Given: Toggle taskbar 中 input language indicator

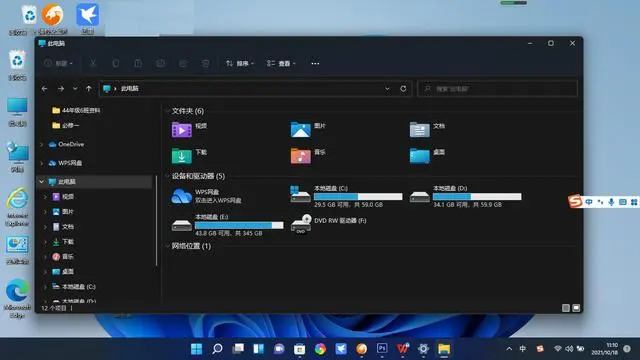Looking at the screenshot, I should pos(523,349).
